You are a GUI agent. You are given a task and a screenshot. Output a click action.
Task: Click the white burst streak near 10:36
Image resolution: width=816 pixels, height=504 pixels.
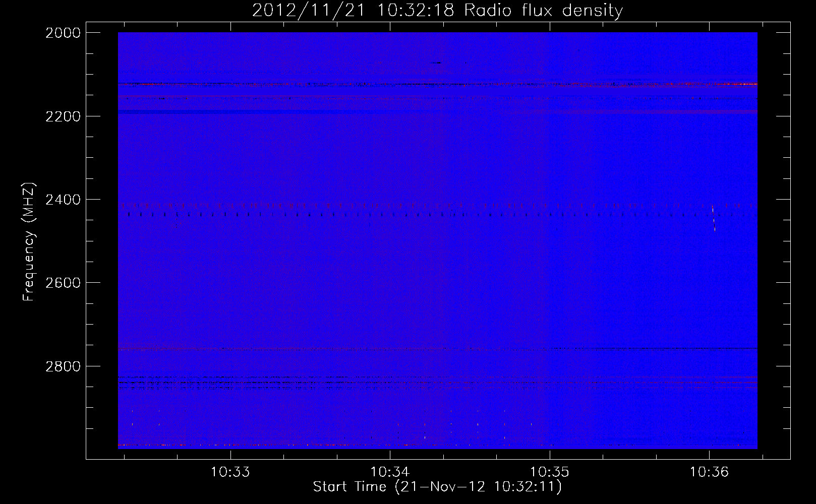(x=714, y=218)
